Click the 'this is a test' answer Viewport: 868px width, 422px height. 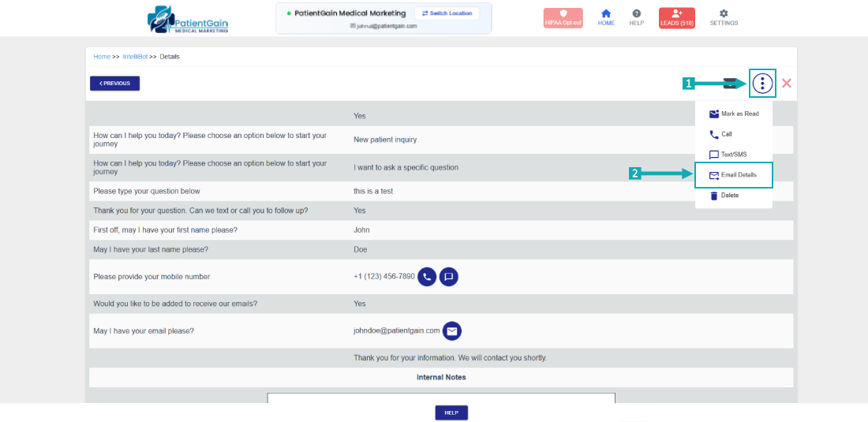tap(373, 192)
